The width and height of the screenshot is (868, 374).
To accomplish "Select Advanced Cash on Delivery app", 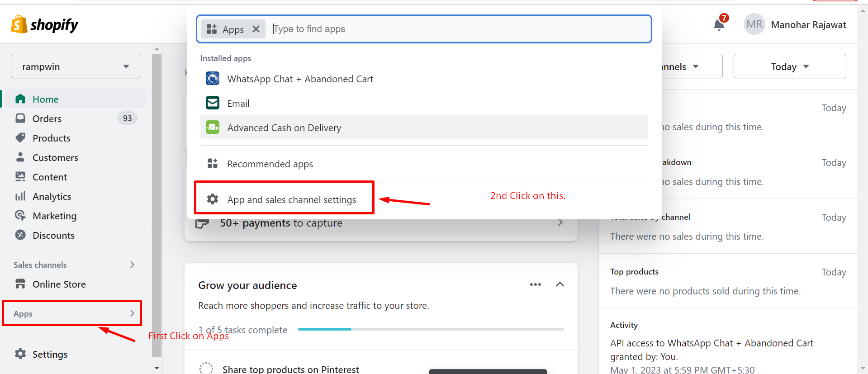I will 284,128.
